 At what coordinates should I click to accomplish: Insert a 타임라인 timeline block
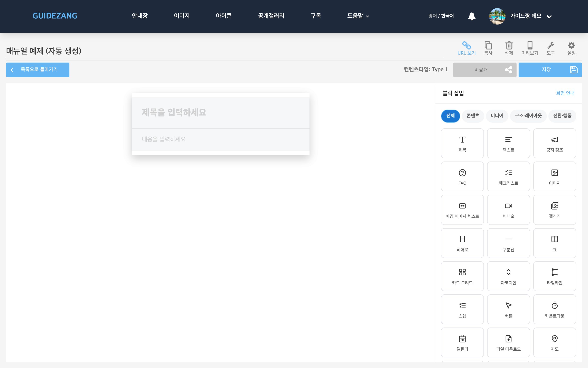coord(555,276)
